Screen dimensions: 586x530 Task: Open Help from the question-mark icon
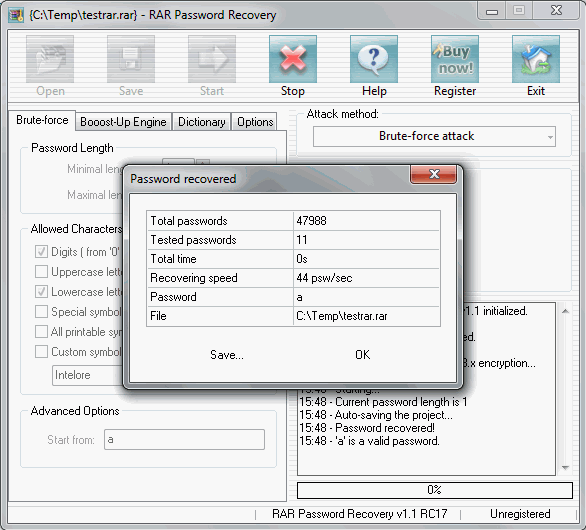[374, 59]
